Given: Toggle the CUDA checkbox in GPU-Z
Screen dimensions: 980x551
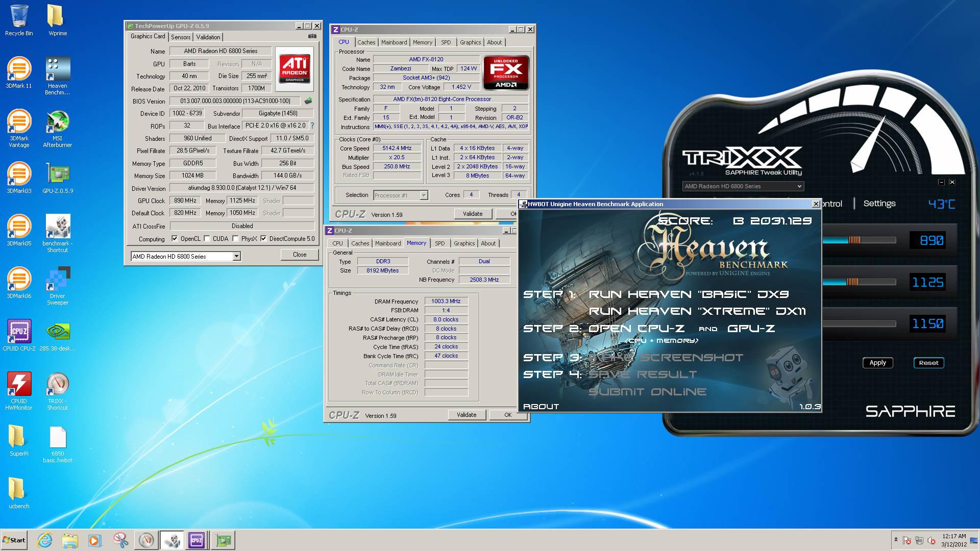Looking at the screenshot, I should tap(207, 238).
